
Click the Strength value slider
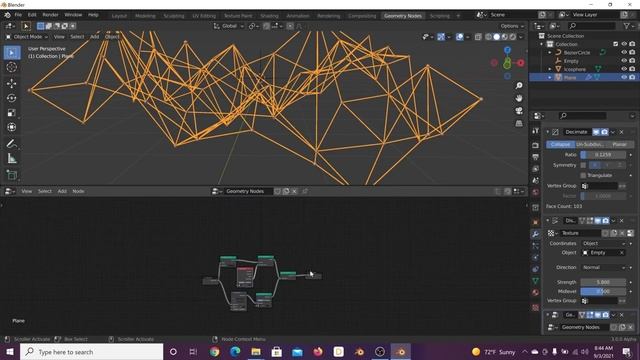(603, 282)
